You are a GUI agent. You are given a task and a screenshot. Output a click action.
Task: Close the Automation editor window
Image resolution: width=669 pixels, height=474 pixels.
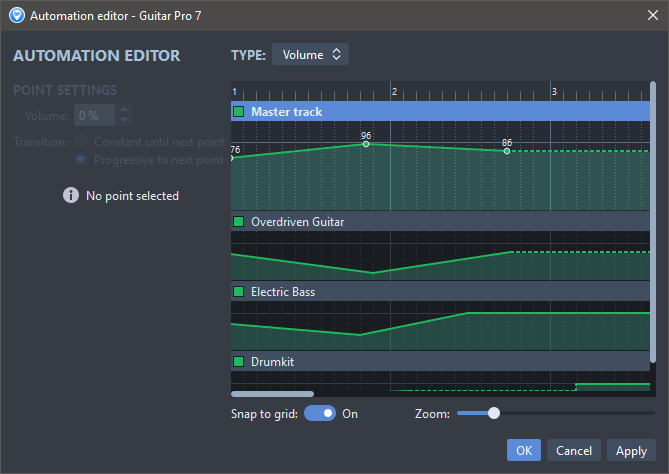click(x=652, y=15)
